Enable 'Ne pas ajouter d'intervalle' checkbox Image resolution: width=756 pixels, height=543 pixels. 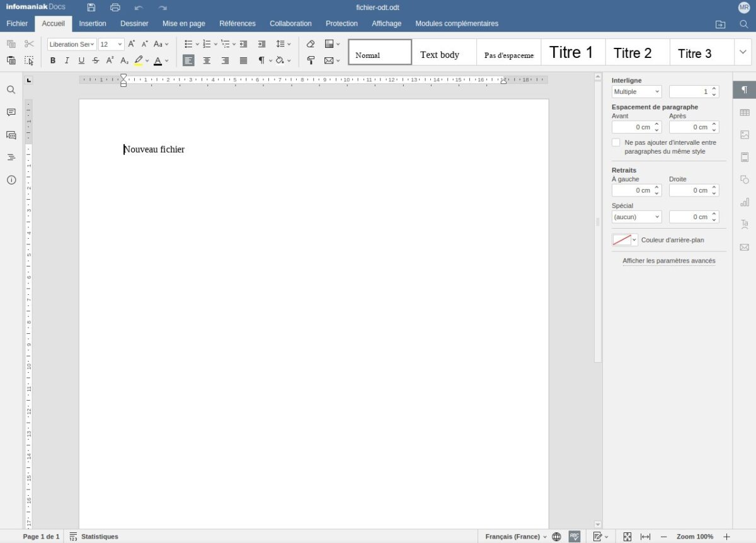pyautogui.click(x=616, y=143)
